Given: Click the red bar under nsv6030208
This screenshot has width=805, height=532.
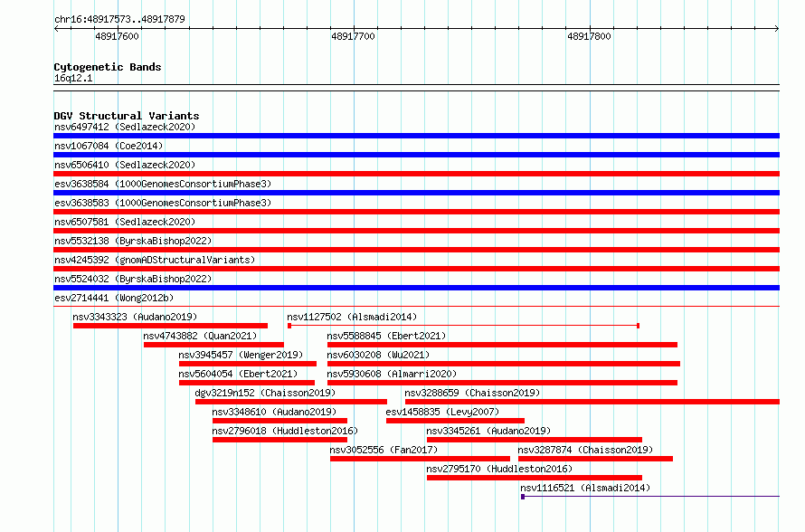Looking at the screenshot, I should (x=504, y=364).
